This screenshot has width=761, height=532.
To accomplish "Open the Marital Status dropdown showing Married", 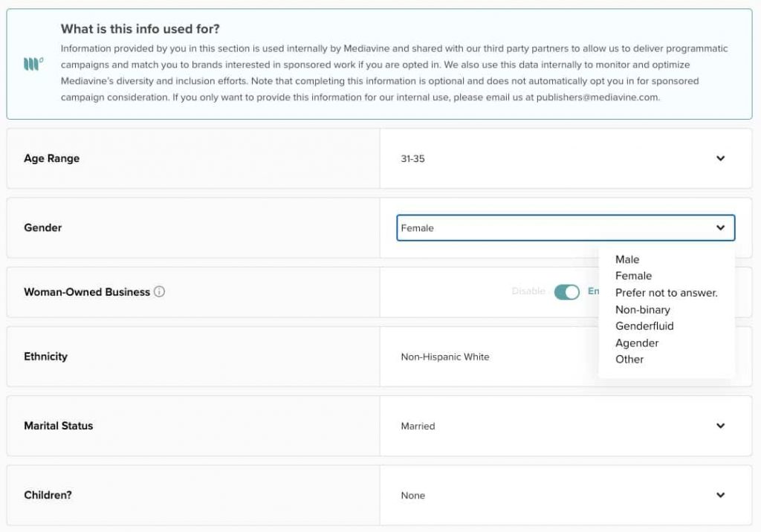I will coord(520,426).
